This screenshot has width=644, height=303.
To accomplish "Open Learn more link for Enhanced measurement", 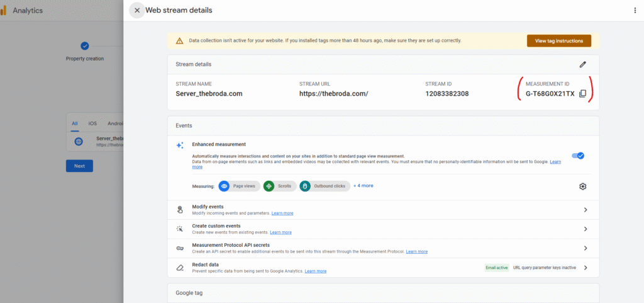I will pos(555,162).
